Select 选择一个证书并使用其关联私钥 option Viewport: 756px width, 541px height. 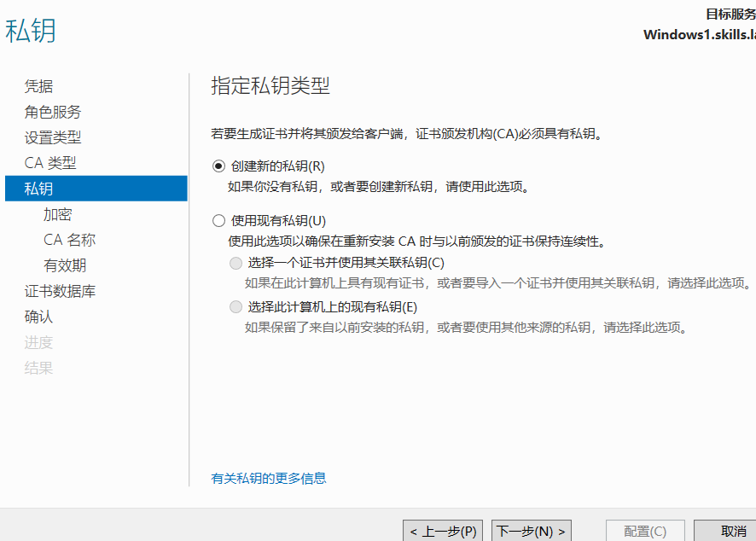pyautogui.click(x=236, y=263)
